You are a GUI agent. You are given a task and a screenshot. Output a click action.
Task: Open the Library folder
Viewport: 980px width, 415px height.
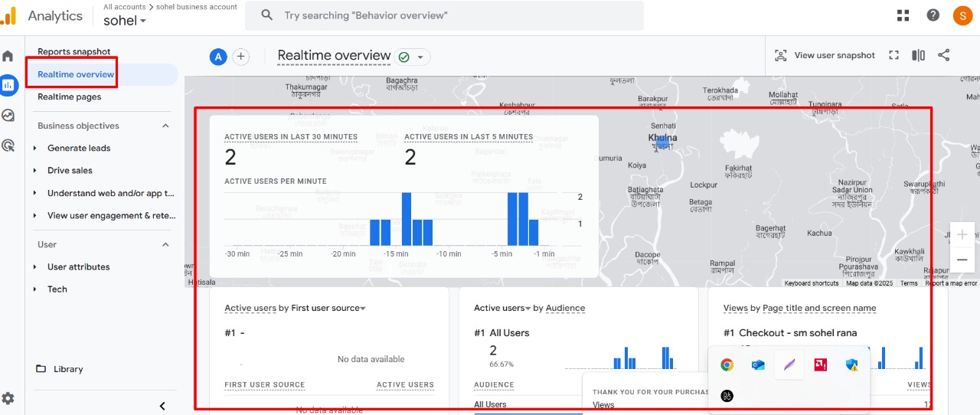(x=60, y=369)
